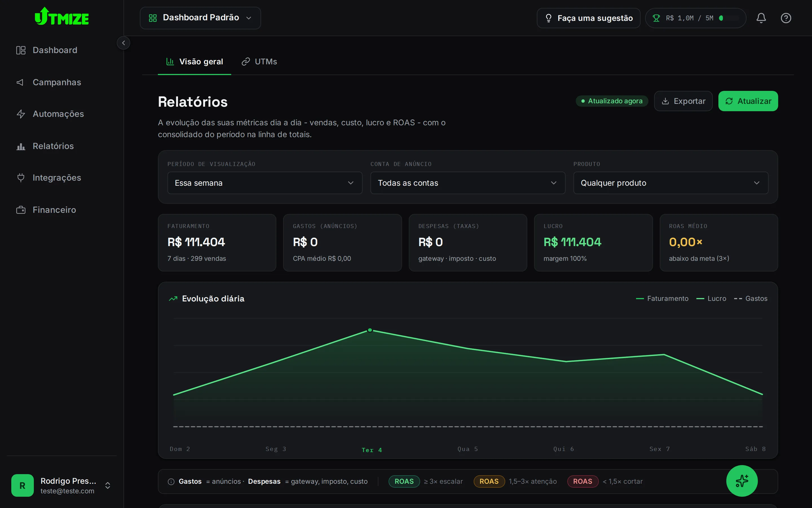Click the teste@teste.com email text
Image resolution: width=812 pixels, height=508 pixels.
point(67,491)
